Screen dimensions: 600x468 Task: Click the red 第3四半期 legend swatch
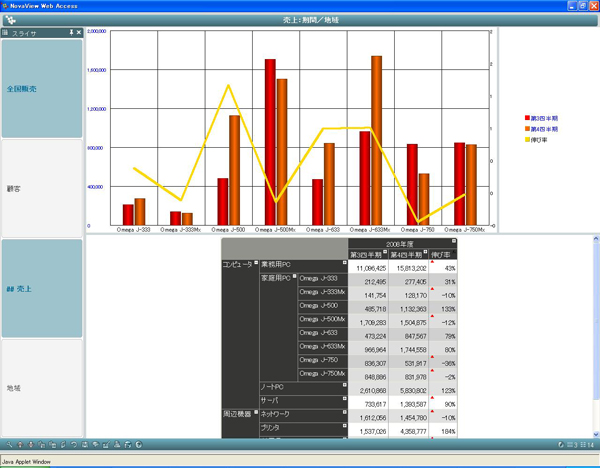[527, 118]
